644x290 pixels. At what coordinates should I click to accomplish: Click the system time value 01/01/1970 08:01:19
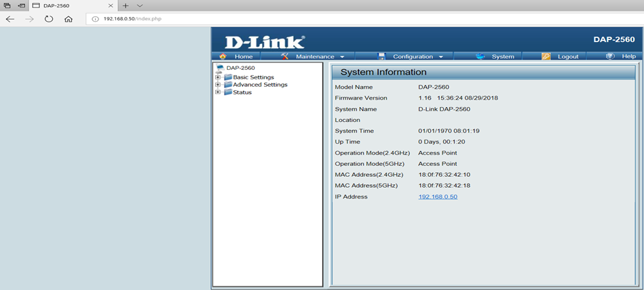(449, 131)
